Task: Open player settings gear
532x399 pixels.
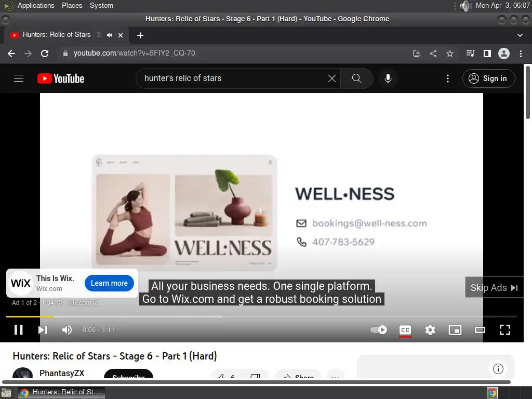Action: pyautogui.click(x=430, y=330)
